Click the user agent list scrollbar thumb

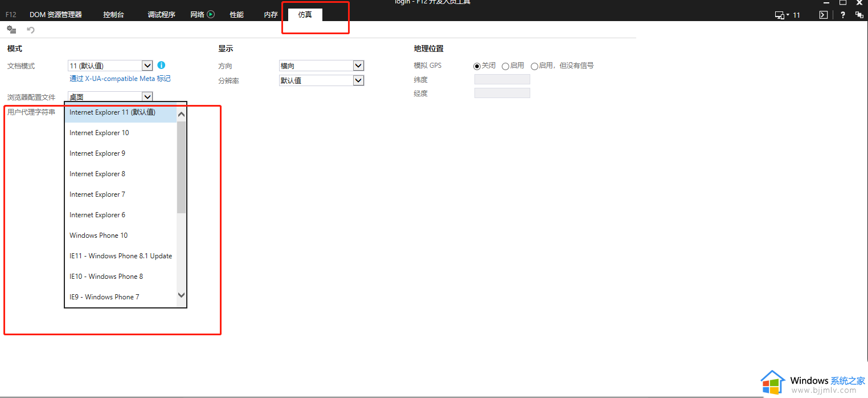point(182,167)
